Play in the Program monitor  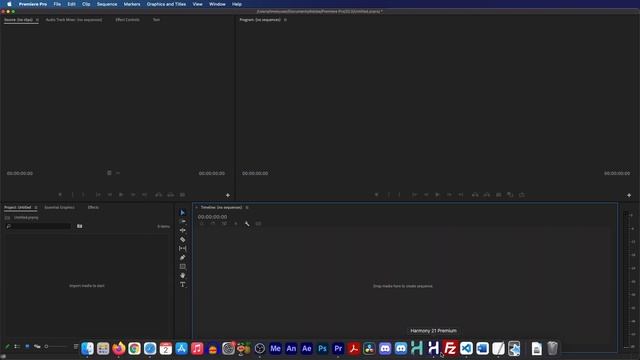[x=437, y=195]
